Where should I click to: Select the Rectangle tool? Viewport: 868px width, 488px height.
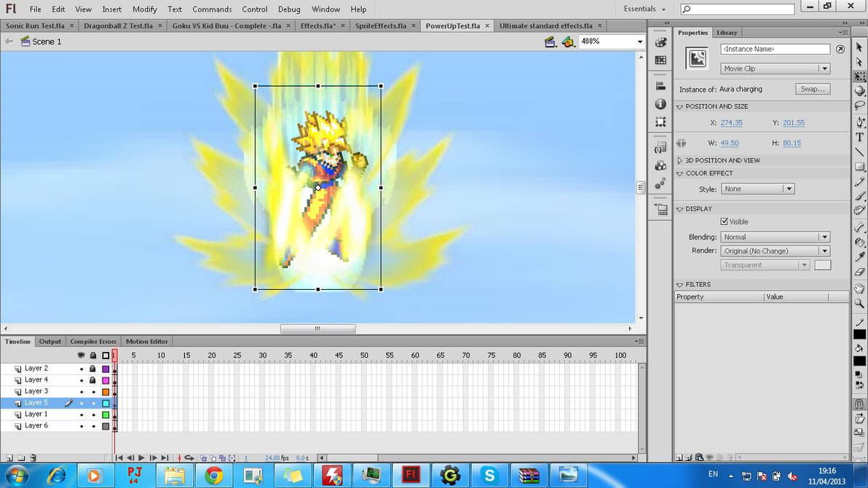tap(859, 167)
